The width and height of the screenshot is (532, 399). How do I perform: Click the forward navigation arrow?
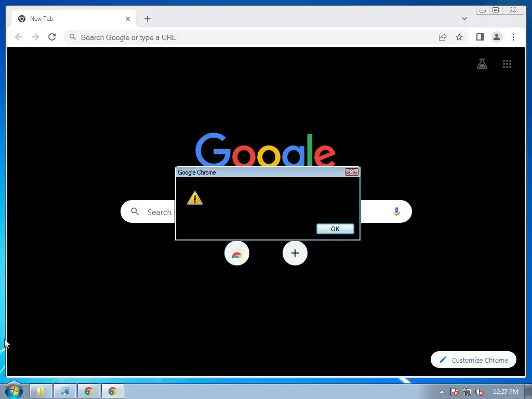(35, 37)
